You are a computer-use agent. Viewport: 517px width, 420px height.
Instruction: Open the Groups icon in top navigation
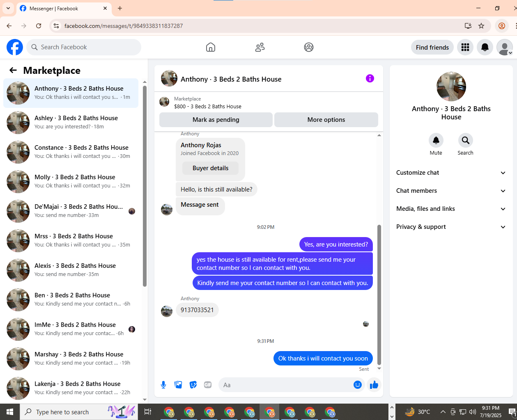(x=309, y=47)
